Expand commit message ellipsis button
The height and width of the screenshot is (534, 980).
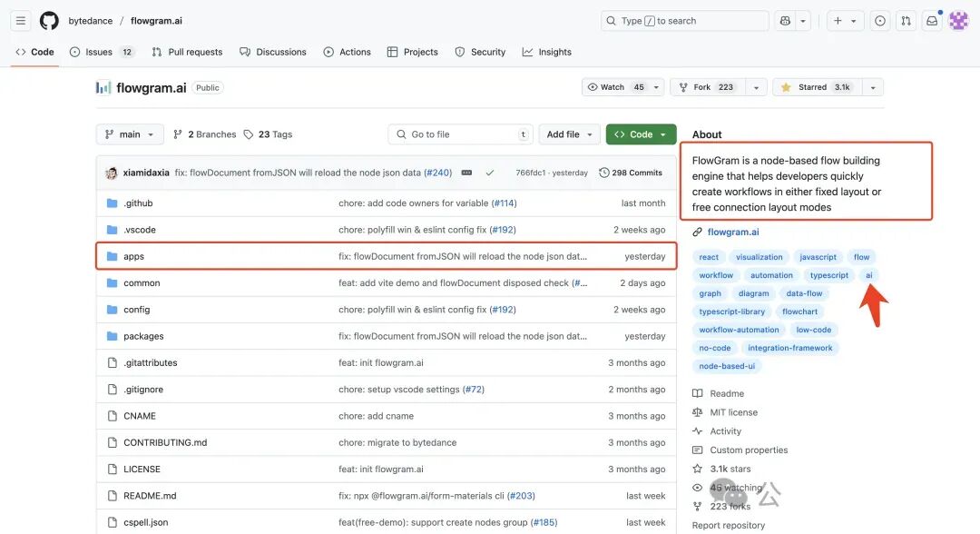tap(466, 173)
